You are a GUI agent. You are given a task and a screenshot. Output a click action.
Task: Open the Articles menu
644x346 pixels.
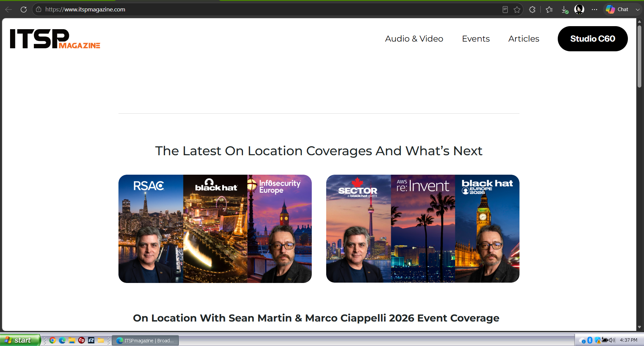524,39
